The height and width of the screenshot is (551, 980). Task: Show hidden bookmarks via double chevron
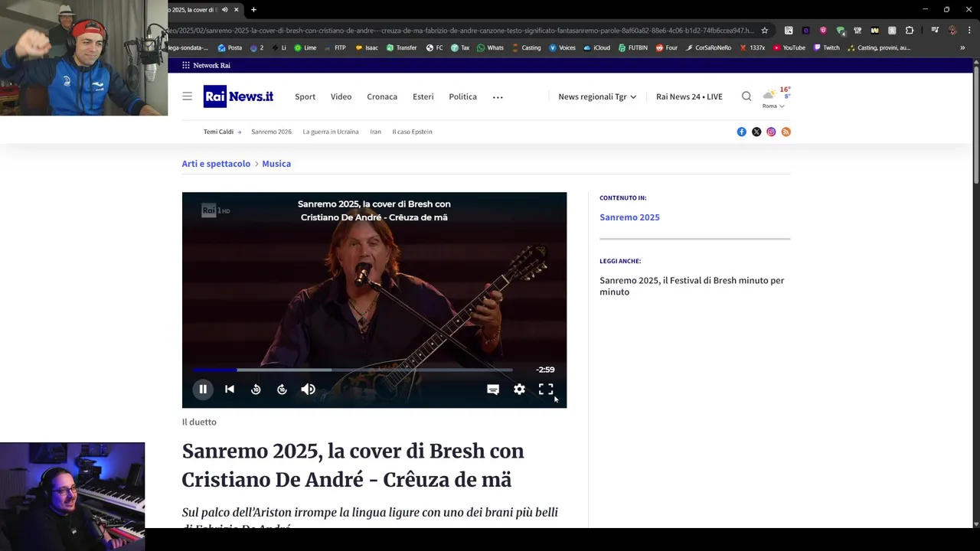(x=962, y=47)
